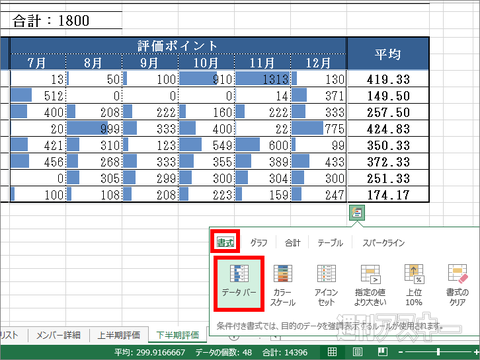This screenshot has height=360, width=480.
Task: Select the average cell 251.33
Action: click(388, 178)
